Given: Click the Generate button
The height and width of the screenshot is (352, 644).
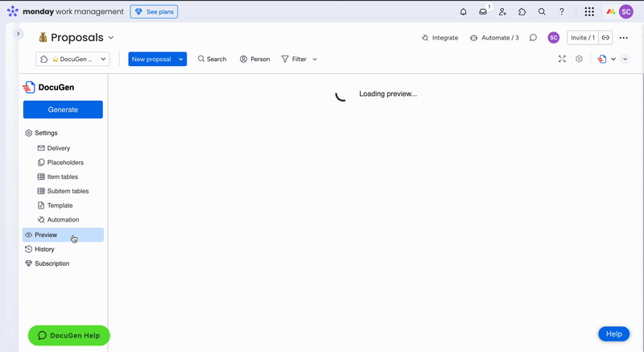Looking at the screenshot, I should pyautogui.click(x=63, y=110).
